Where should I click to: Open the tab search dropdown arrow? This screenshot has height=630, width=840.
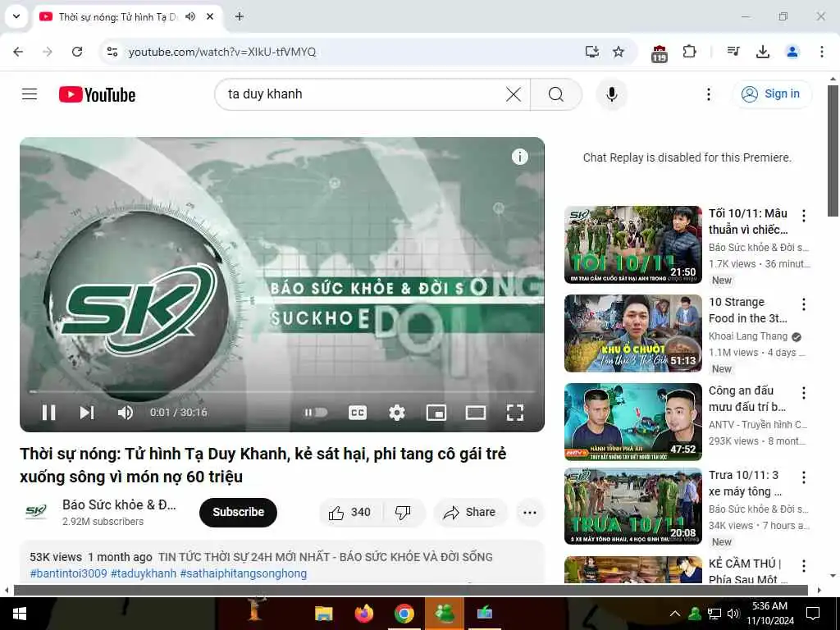pyautogui.click(x=16, y=16)
